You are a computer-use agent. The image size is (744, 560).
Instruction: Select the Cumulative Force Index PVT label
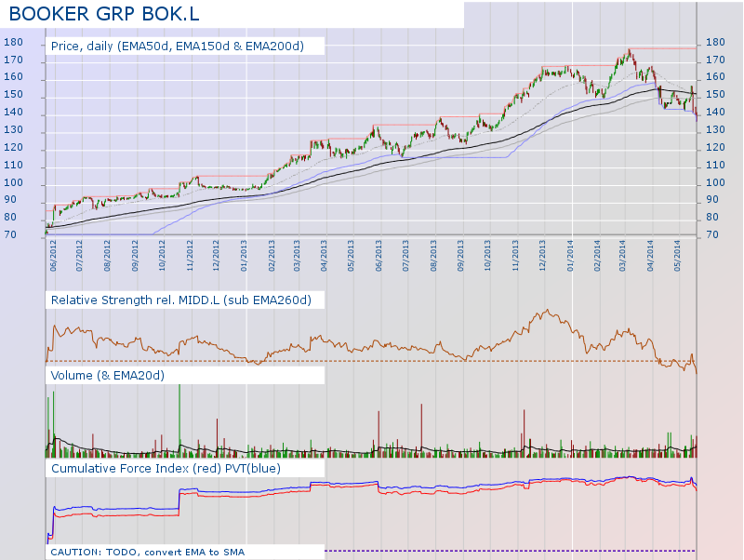(x=166, y=469)
